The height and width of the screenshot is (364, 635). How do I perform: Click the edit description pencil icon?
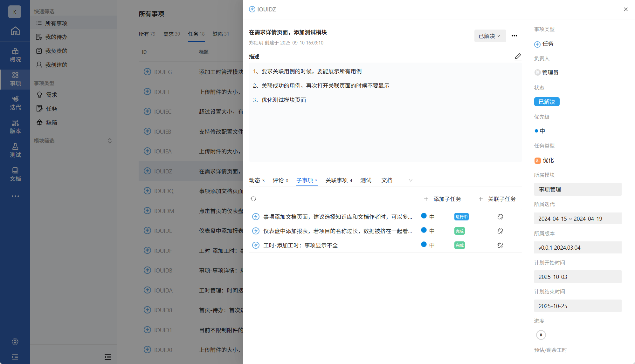coord(518,57)
